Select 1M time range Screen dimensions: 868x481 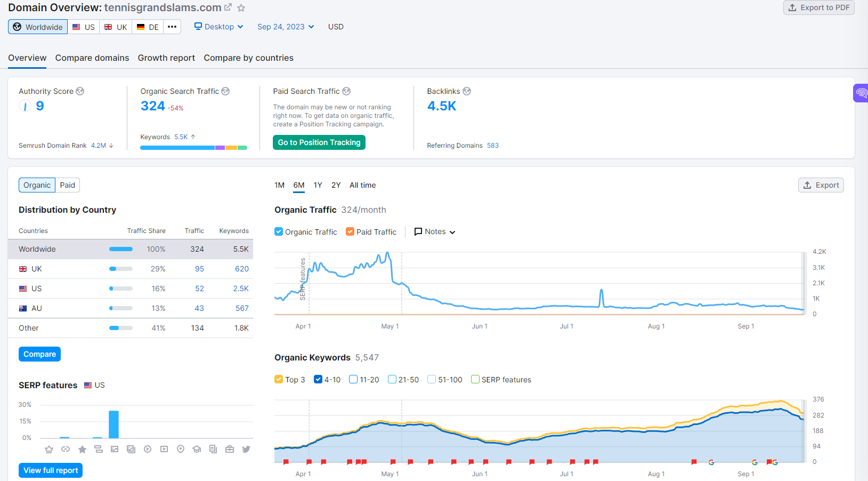pos(279,185)
